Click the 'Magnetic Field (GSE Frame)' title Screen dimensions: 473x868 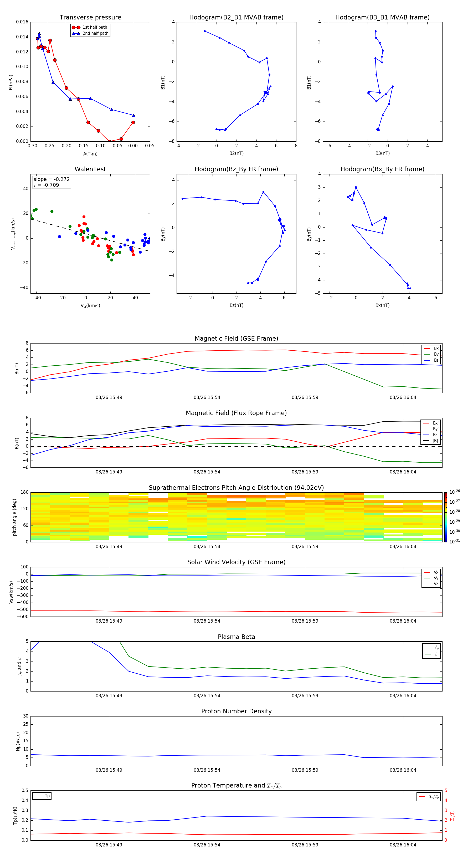pos(236,339)
